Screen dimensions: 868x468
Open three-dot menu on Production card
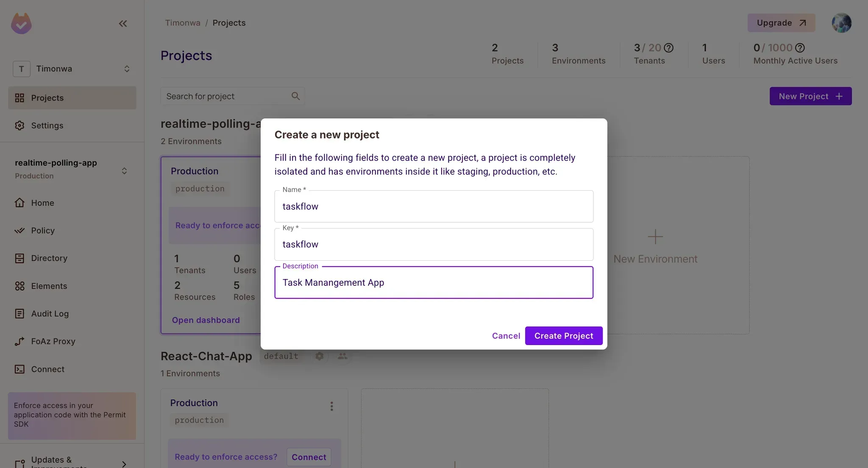[331, 407]
